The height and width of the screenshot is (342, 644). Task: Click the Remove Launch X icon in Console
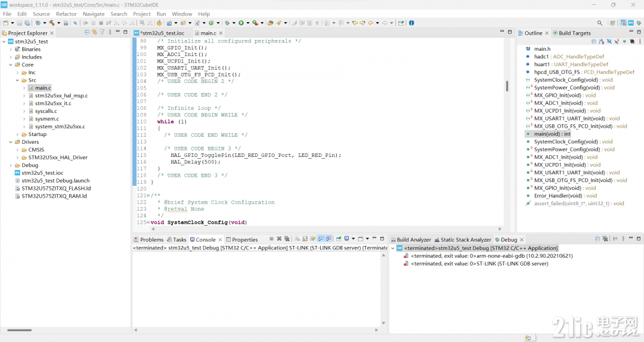point(279,239)
